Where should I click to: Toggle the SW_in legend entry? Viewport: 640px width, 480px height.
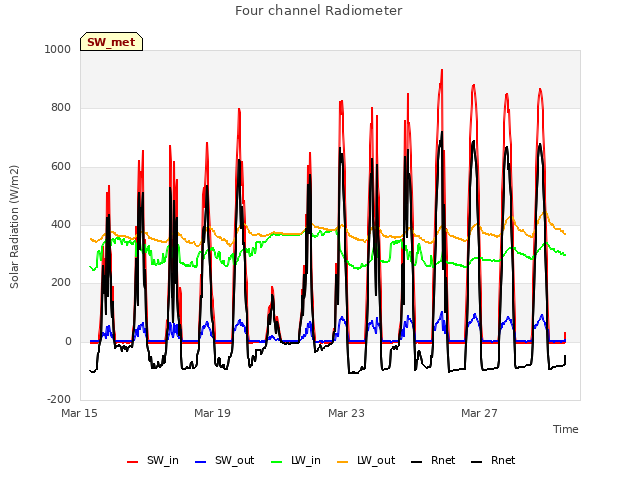point(153,461)
